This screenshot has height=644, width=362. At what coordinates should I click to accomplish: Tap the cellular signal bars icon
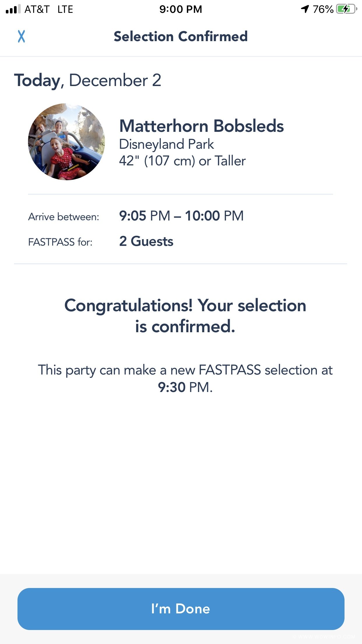click(13, 9)
